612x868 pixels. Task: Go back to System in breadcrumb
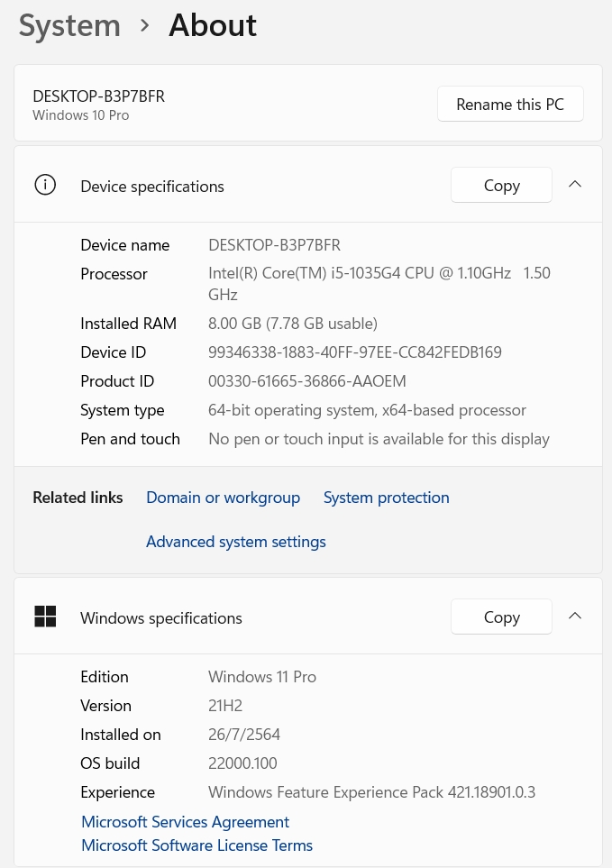69,26
